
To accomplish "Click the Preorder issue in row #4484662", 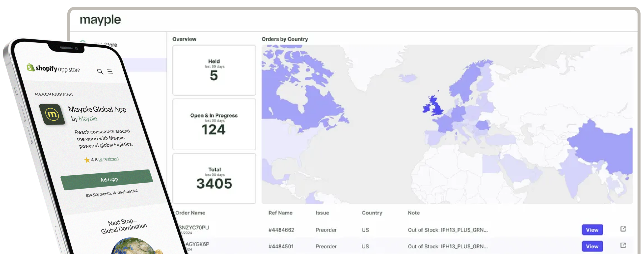I will coord(326,230).
